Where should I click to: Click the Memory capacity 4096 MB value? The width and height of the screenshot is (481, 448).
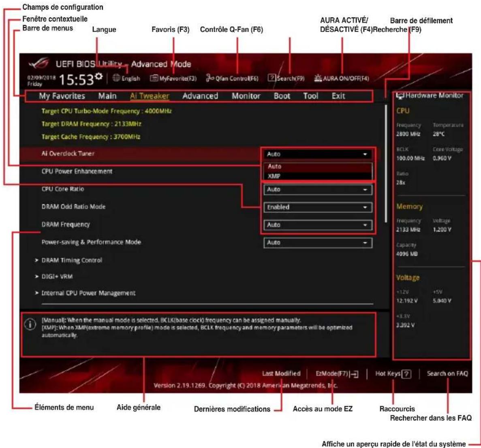[x=407, y=254]
